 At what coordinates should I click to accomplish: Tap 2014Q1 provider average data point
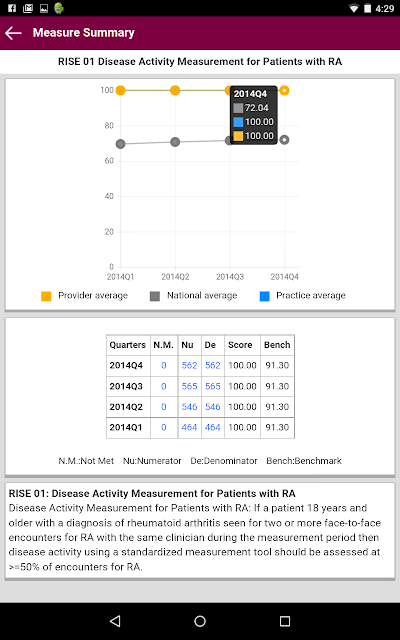coord(120,90)
